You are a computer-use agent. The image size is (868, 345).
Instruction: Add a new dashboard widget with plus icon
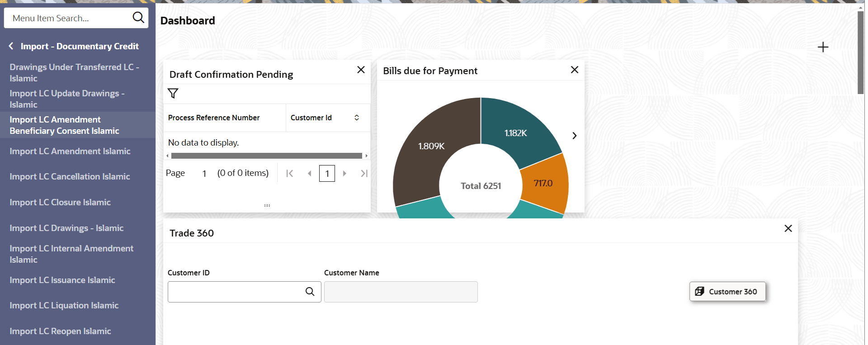point(823,47)
